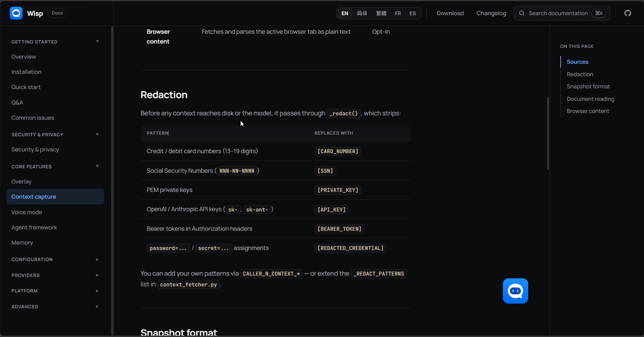Open the Voice mode page
This screenshot has width=644, height=337.
coord(27,212)
